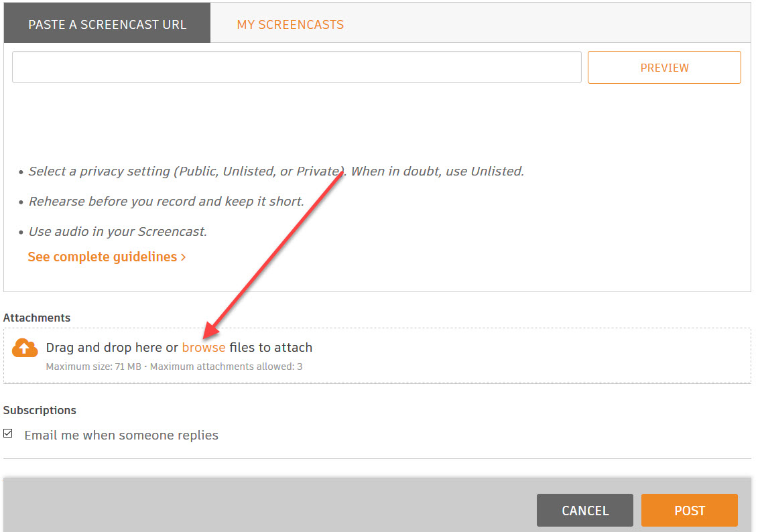This screenshot has height=532, width=762.
Task: Click inside the screencast URL field
Action: click(297, 66)
